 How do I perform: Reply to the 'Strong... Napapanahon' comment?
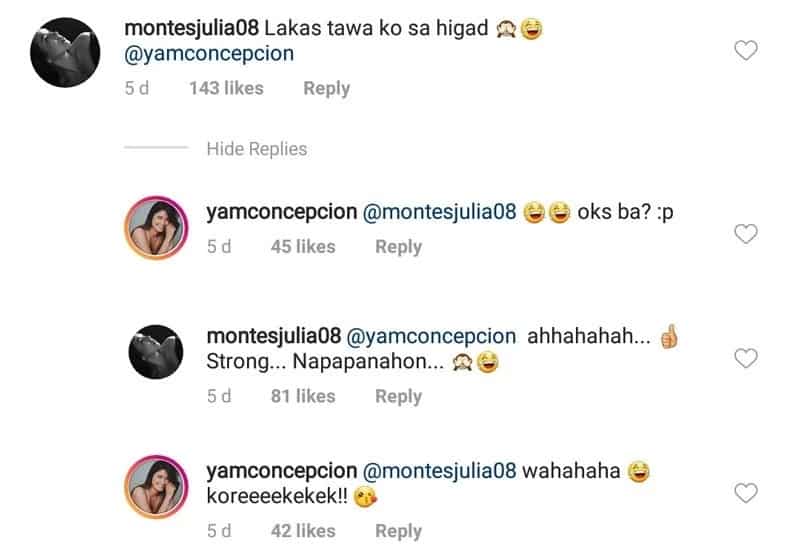[398, 396]
